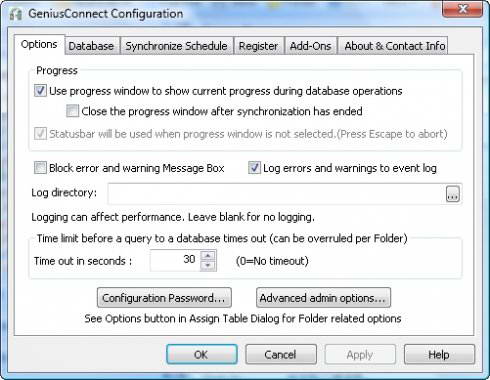Enable Close the progress window after synchronization
This screenshot has width=490, height=380.
(72, 111)
